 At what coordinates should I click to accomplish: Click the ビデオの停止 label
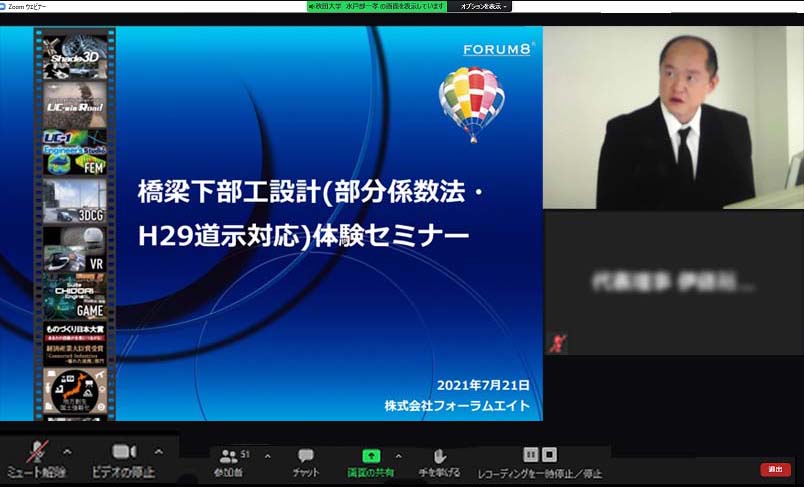click(x=123, y=472)
